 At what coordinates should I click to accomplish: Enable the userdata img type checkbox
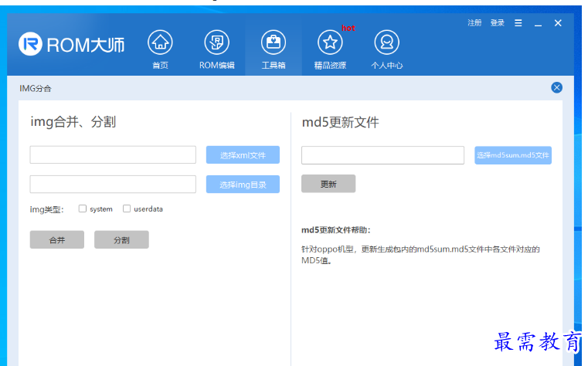tap(127, 208)
